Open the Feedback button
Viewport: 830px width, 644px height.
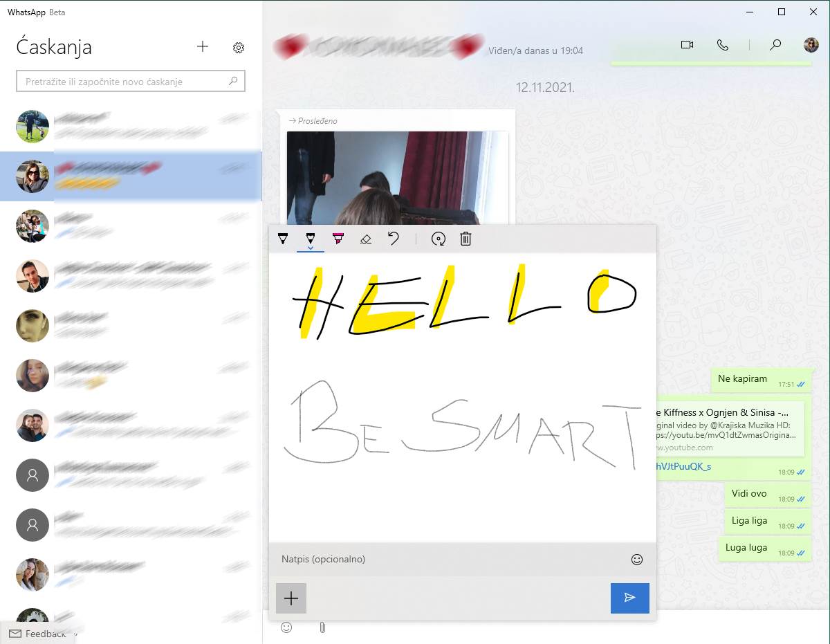coord(38,634)
